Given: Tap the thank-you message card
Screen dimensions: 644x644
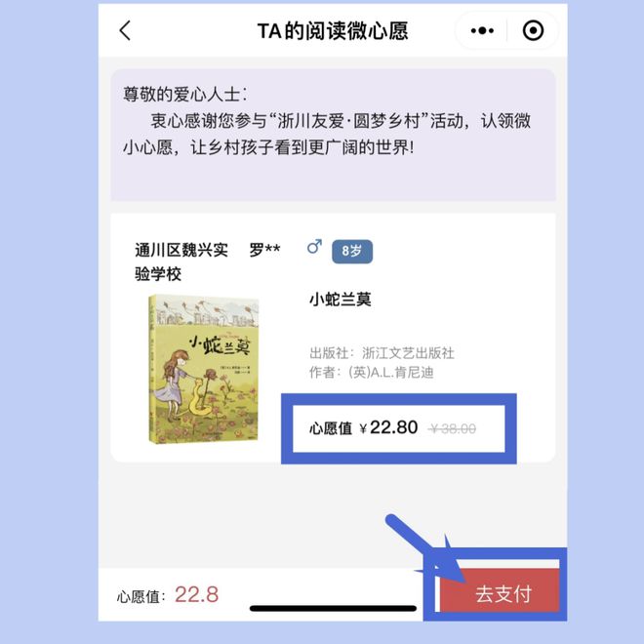Looking at the screenshot, I should click(x=333, y=135).
